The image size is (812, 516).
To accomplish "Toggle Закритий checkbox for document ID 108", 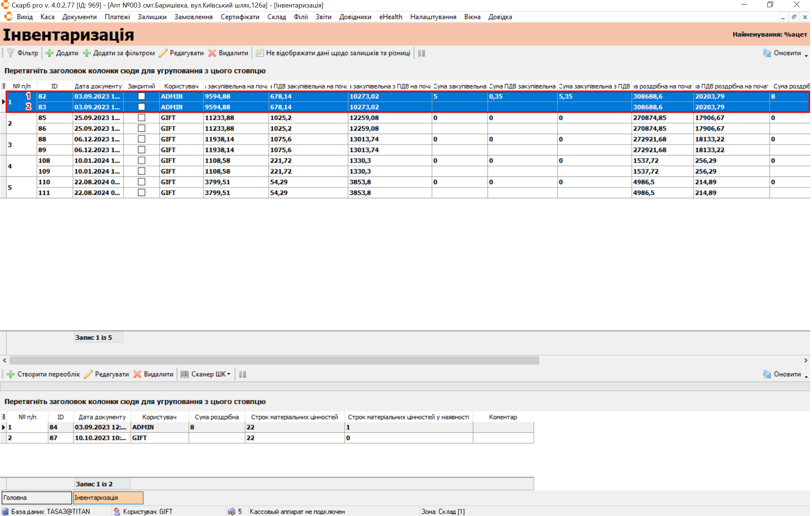I will tap(141, 160).
